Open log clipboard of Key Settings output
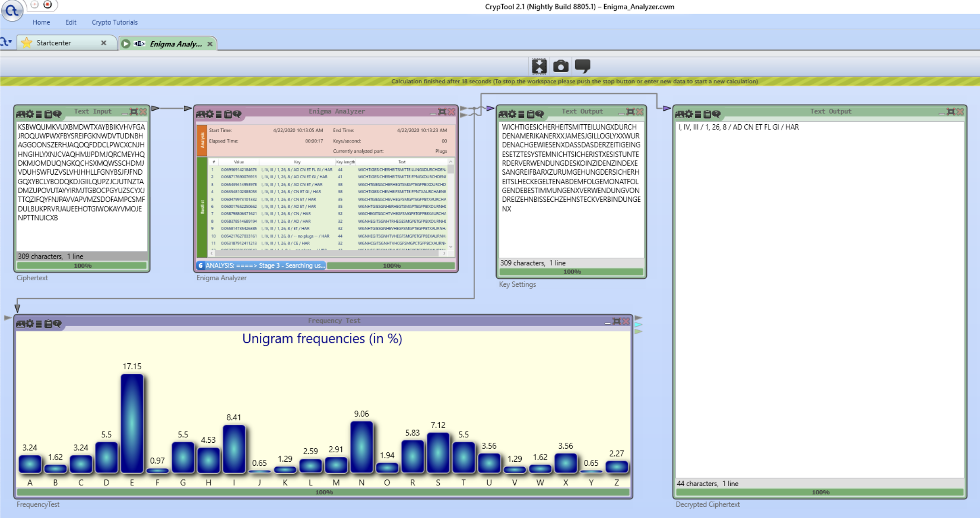 530,114
